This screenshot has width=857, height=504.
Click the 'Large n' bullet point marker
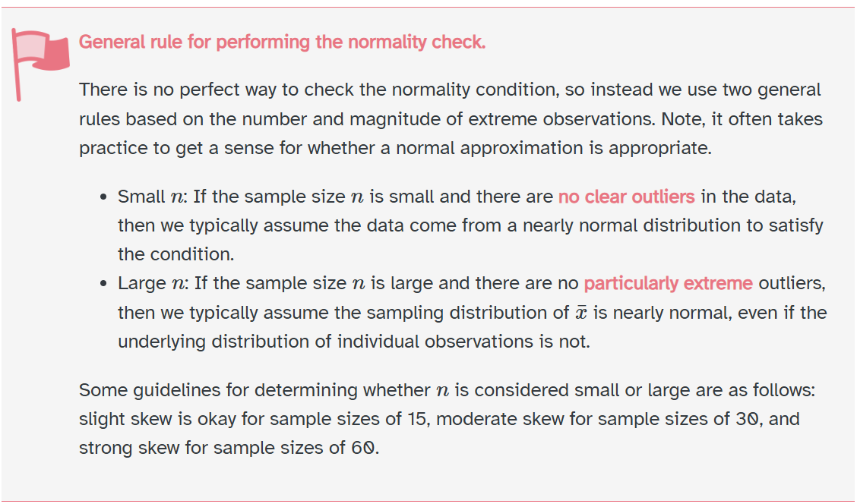103,285
